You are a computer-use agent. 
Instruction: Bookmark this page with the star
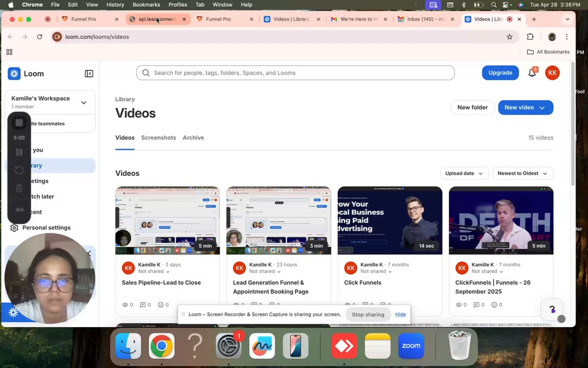[509, 37]
